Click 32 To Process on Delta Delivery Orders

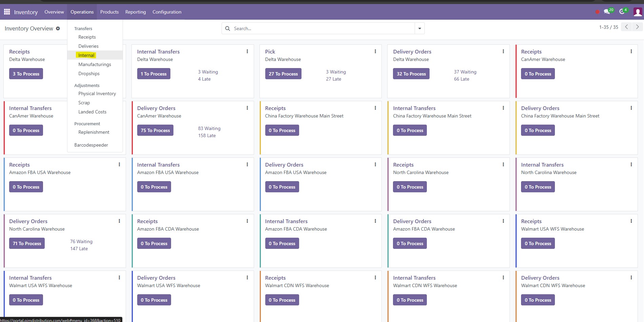click(x=411, y=74)
